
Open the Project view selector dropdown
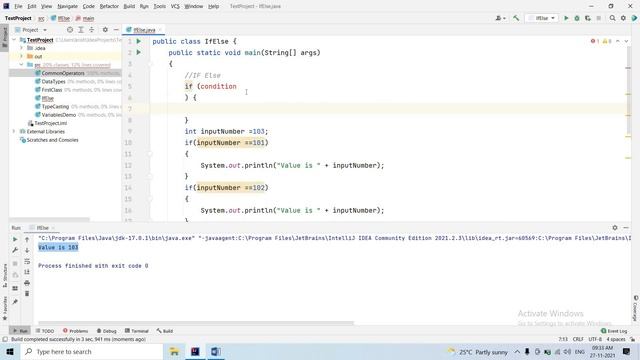click(31, 30)
